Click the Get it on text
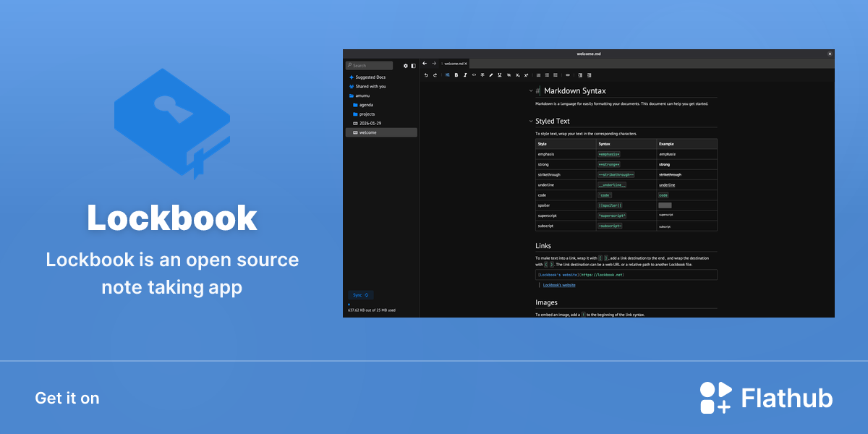The height and width of the screenshot is (434, 868). click(x=67, y=398)
